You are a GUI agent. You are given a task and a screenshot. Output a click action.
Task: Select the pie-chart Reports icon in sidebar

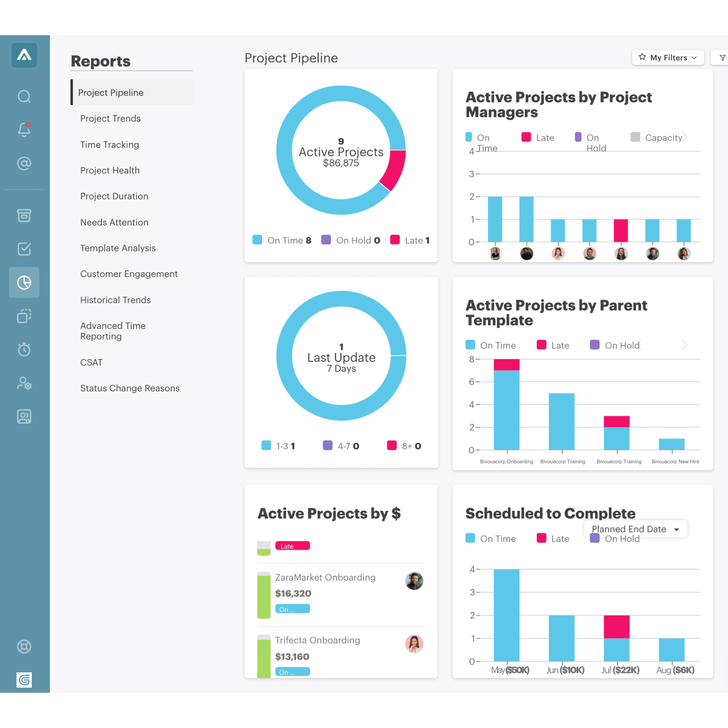[x=24, y=282]
